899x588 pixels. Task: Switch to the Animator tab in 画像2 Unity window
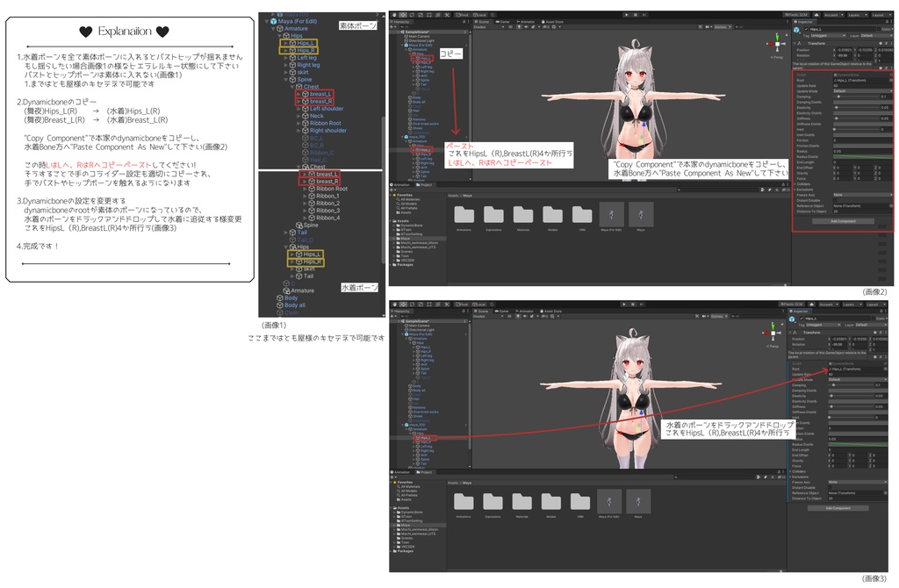525,22
